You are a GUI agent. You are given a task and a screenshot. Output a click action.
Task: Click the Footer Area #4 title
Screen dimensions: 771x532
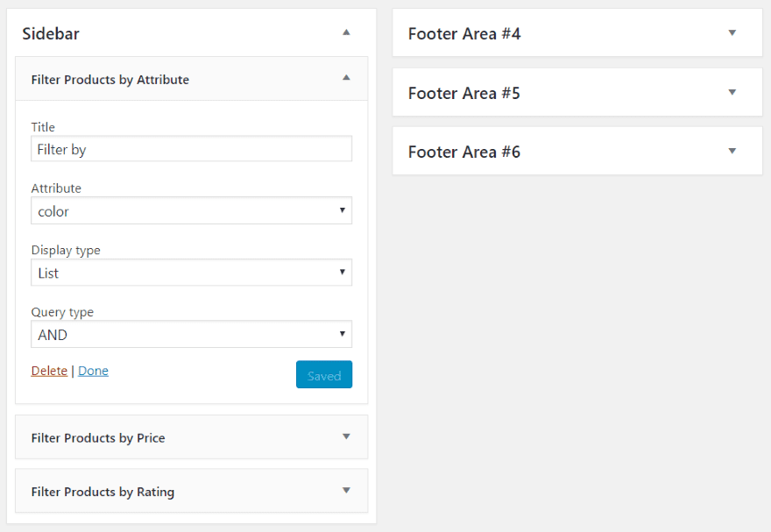[464, 34]
